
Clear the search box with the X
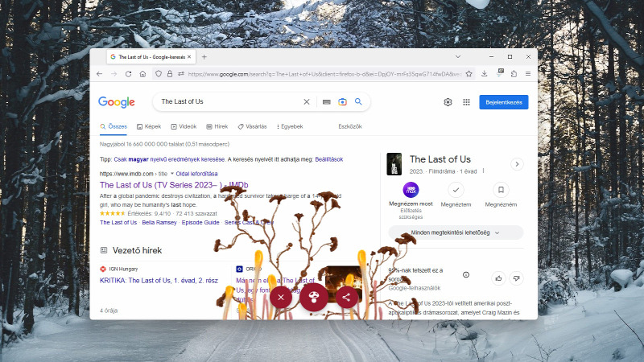307,102
